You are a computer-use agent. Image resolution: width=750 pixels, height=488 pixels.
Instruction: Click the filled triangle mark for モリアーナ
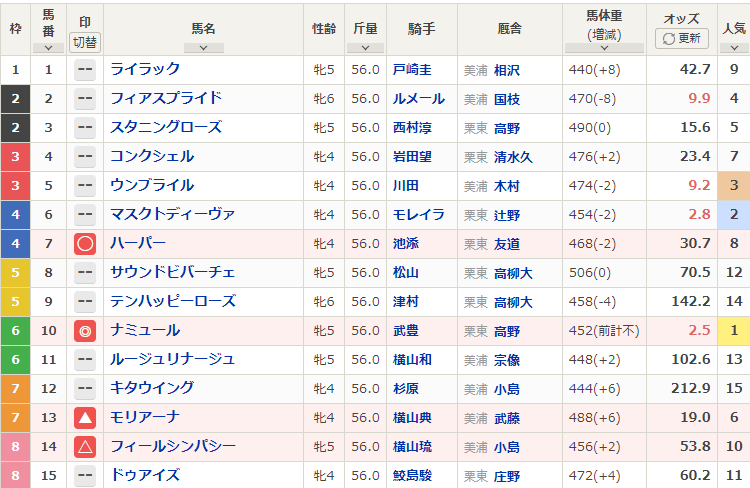pos(85,418)
